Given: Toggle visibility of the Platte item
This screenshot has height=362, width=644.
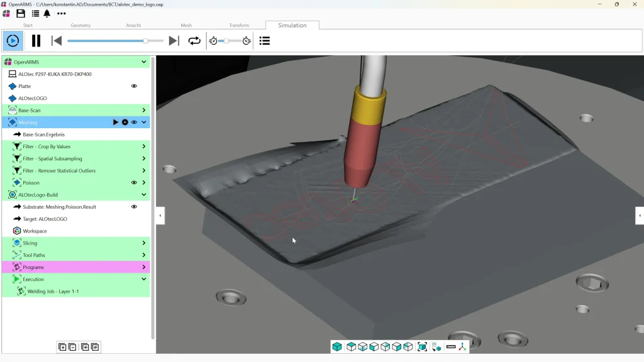Looking at the screenshot, I should pos(134,86).
